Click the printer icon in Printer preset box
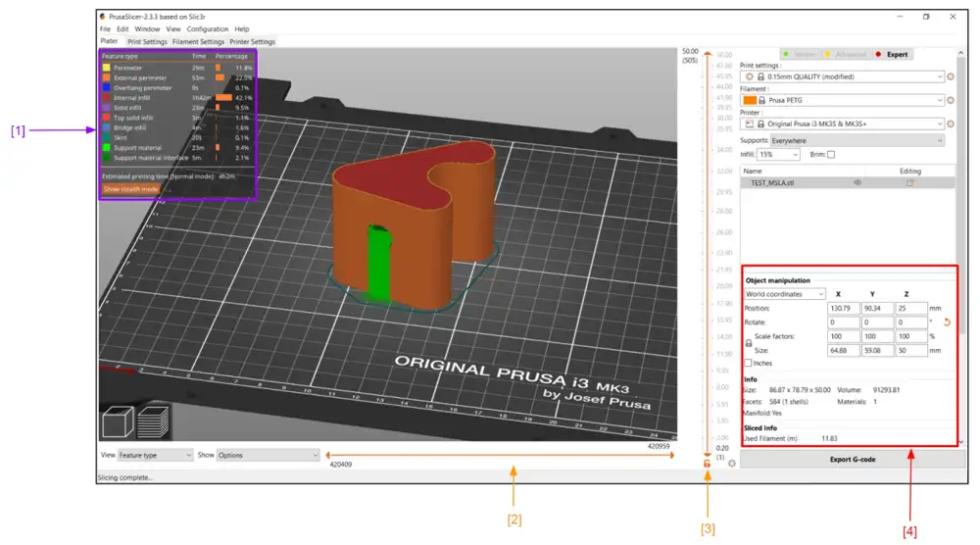The image size is (980, 545). coord(750,124)
